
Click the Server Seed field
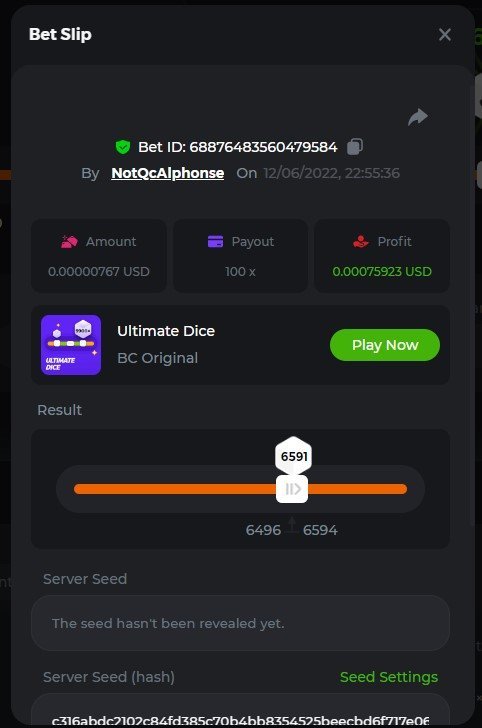pos(241,623)
